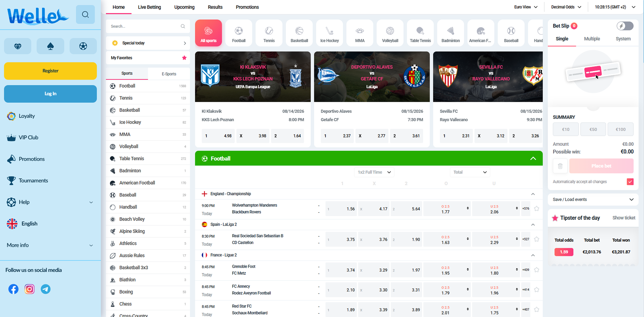Select All sports category tile

coord(208,33)
